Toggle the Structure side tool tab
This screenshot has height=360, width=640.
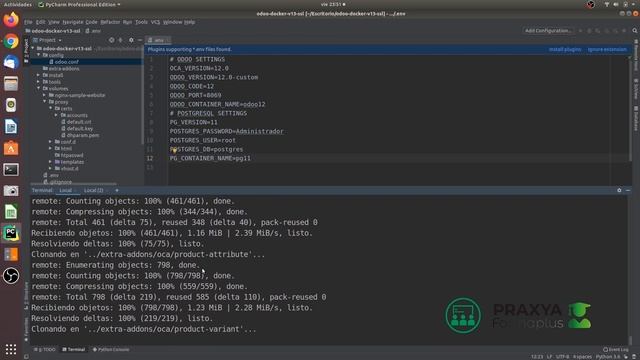coord(27,296)
